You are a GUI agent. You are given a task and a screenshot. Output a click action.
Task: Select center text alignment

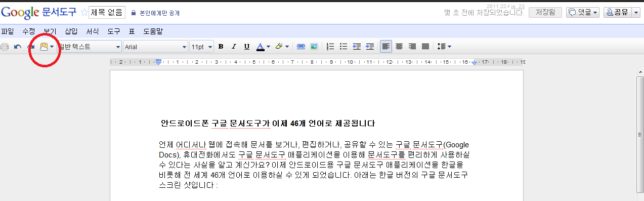[x=399, y=47]
